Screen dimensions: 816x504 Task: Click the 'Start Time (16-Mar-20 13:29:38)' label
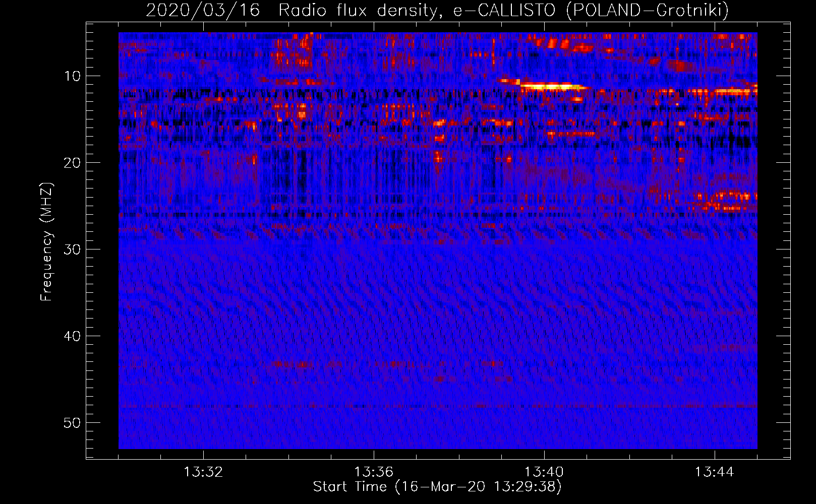(437, 487)
